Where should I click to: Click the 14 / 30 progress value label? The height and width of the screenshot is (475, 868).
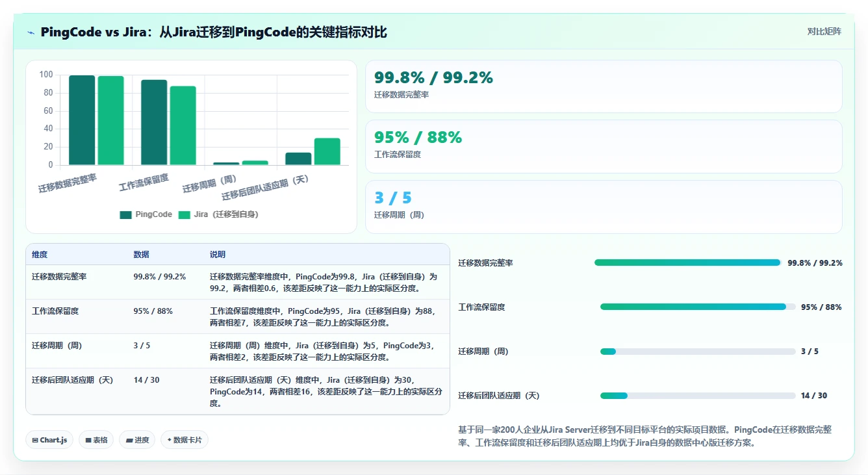pos(814,396)
